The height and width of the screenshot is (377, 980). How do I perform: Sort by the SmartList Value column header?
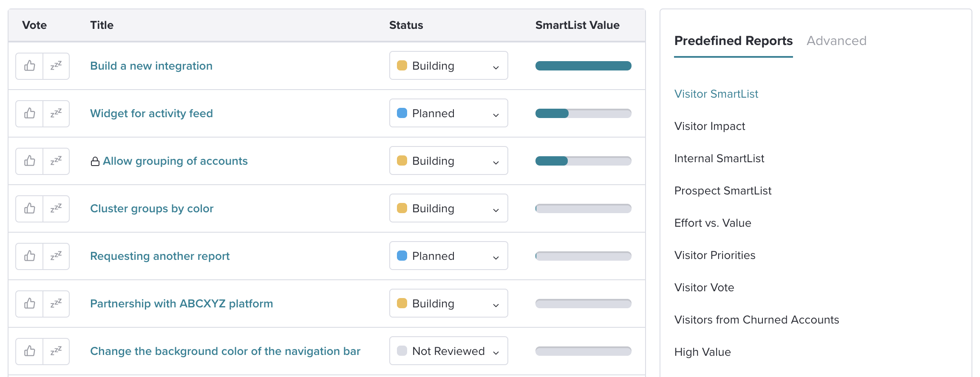(577, 25)
